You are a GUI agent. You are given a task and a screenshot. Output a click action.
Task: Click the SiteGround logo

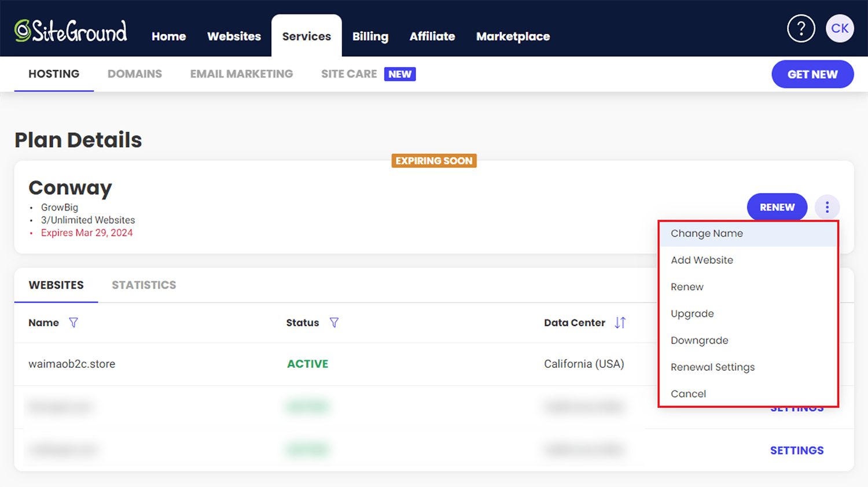point(69,28)
